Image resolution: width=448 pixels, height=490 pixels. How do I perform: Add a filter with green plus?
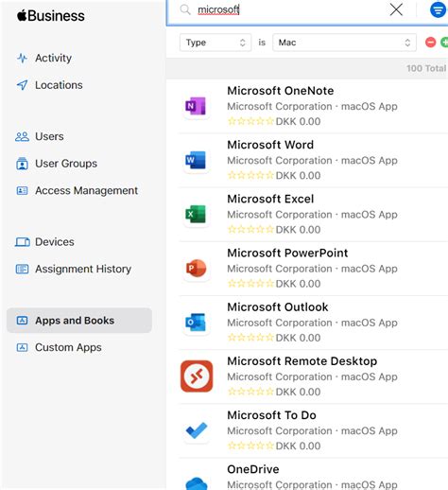click(x=444, y=43)
